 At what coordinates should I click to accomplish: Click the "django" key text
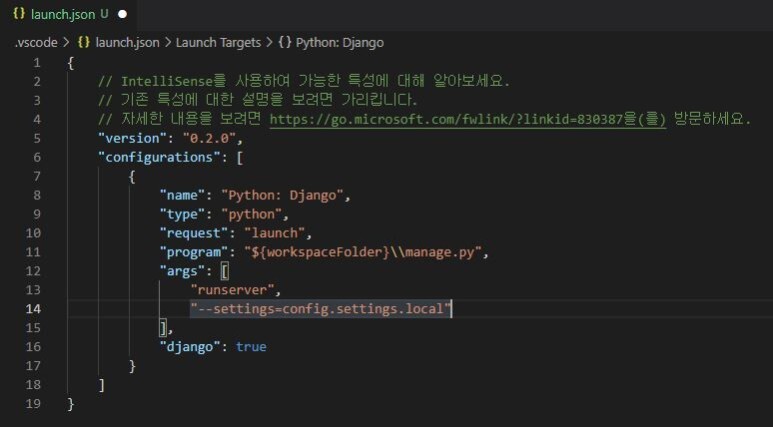(x=190, y=347)
